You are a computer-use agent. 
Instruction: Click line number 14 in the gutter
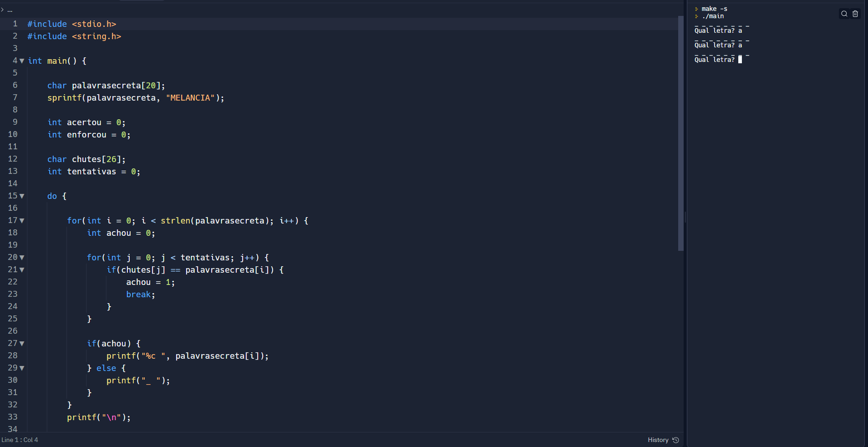click(13, 183)
